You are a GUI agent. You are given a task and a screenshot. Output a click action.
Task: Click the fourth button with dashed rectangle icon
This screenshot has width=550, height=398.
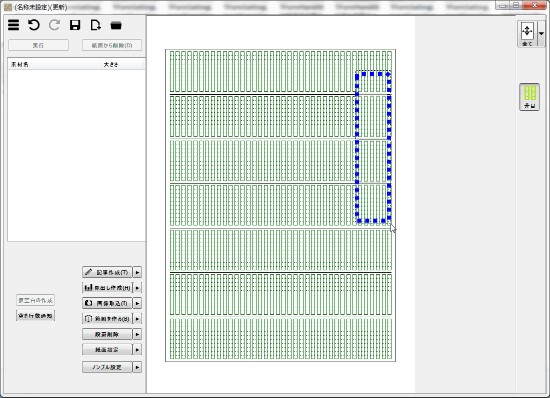107,318
